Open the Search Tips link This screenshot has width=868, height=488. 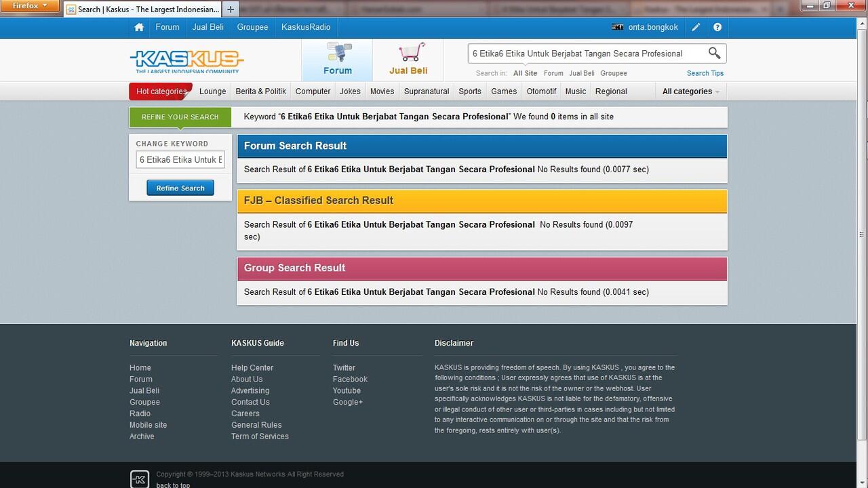(x=705, y=73)
